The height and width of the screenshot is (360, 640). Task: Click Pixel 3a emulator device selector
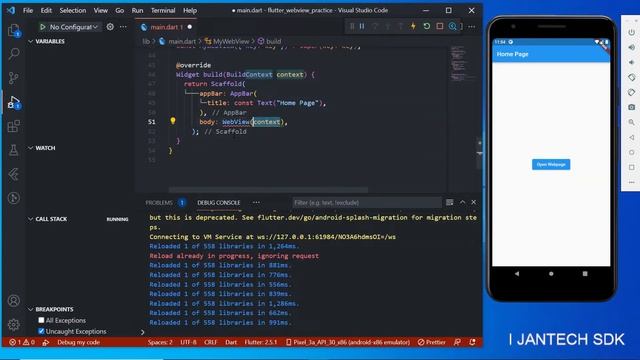tap(348, 342)
